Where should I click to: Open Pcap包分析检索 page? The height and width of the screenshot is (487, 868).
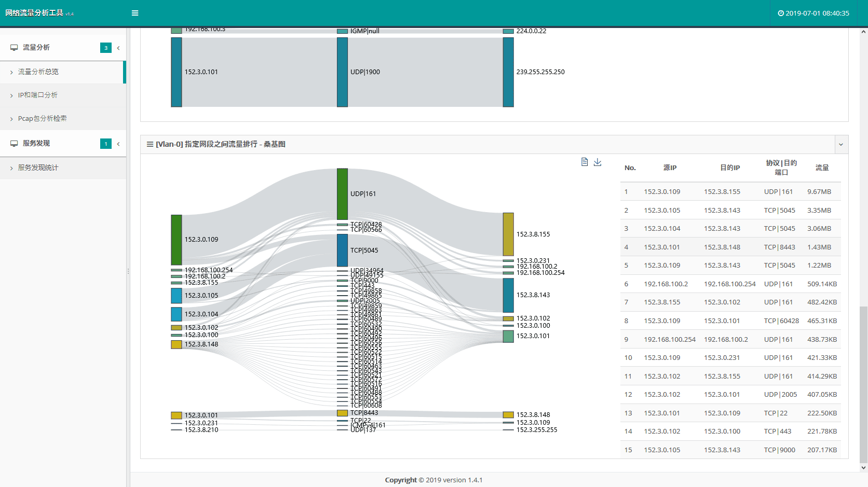pyautogui.click(x=42, y=119)
